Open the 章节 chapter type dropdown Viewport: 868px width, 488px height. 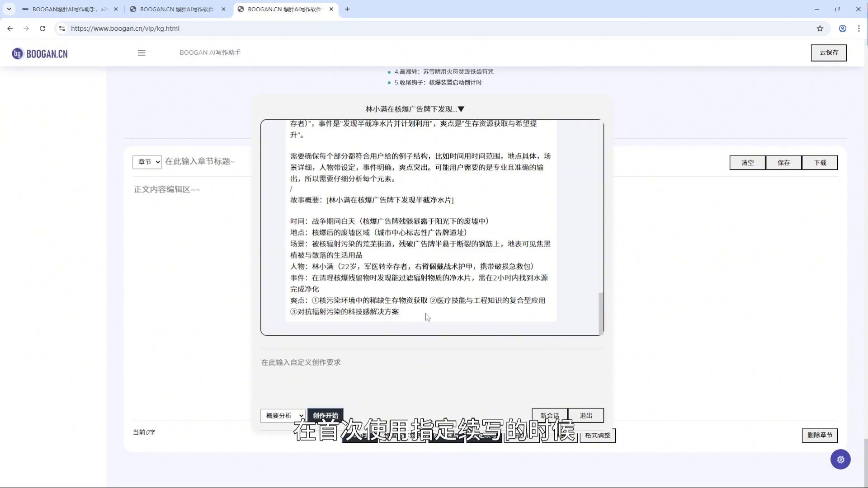point(147,162)
